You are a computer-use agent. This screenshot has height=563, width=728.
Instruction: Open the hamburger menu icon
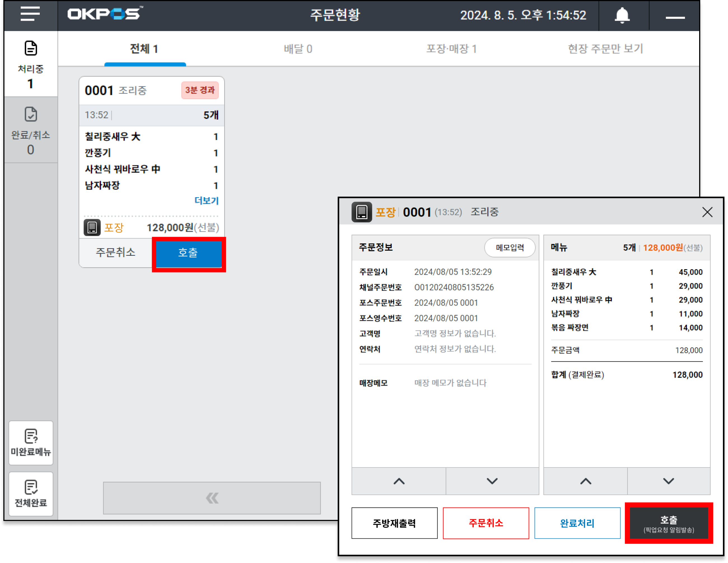point(30,14)
